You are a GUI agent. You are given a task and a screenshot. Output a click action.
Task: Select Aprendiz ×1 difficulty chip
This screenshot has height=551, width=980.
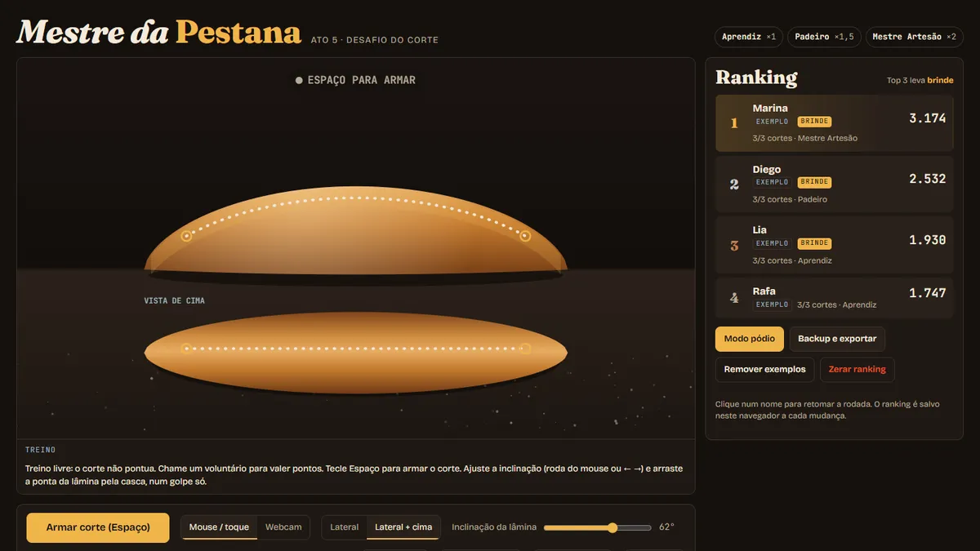click(x=749, y=37)
